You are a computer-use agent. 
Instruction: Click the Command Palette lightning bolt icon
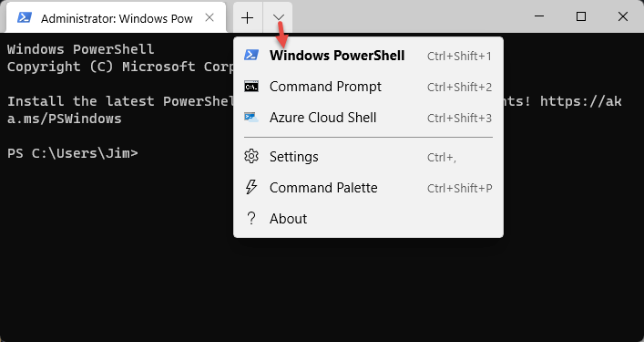pos(251,188)
